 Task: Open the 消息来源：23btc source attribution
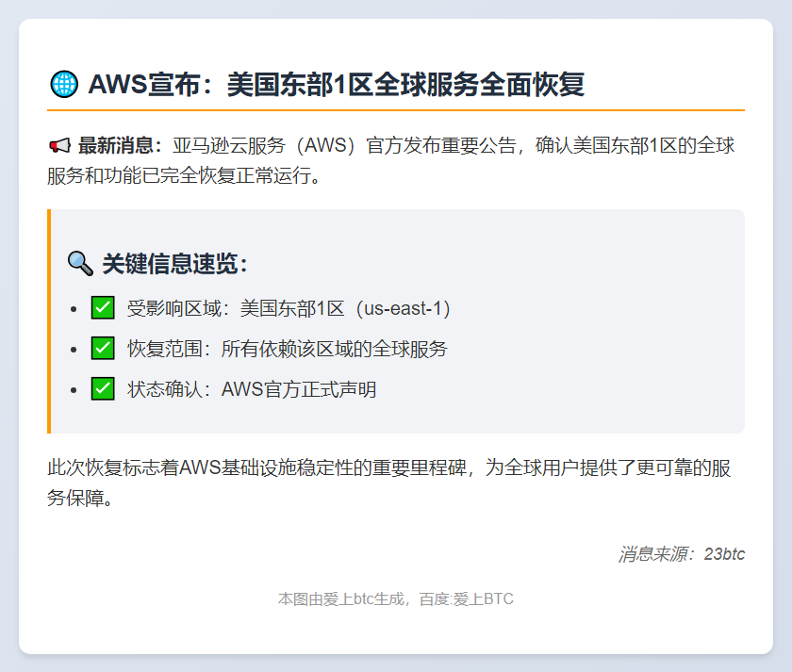[x=681, y=554]
